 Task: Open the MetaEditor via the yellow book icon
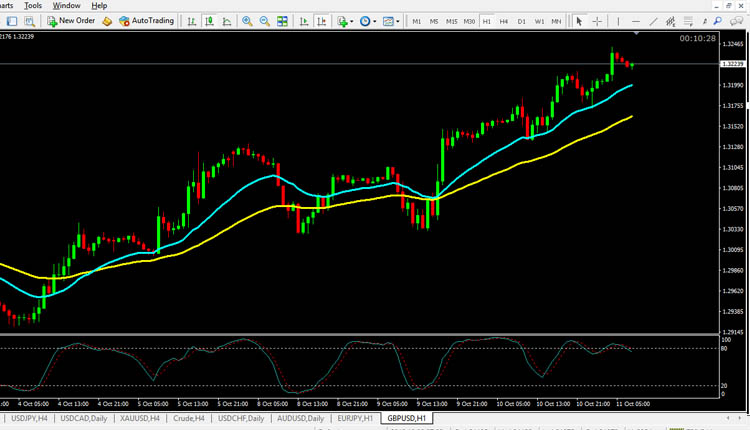pyautogui.click(x=107, y=21)
